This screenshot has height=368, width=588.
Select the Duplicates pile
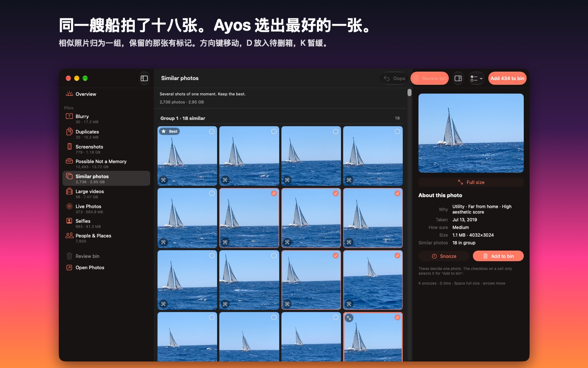pos(106,134)
